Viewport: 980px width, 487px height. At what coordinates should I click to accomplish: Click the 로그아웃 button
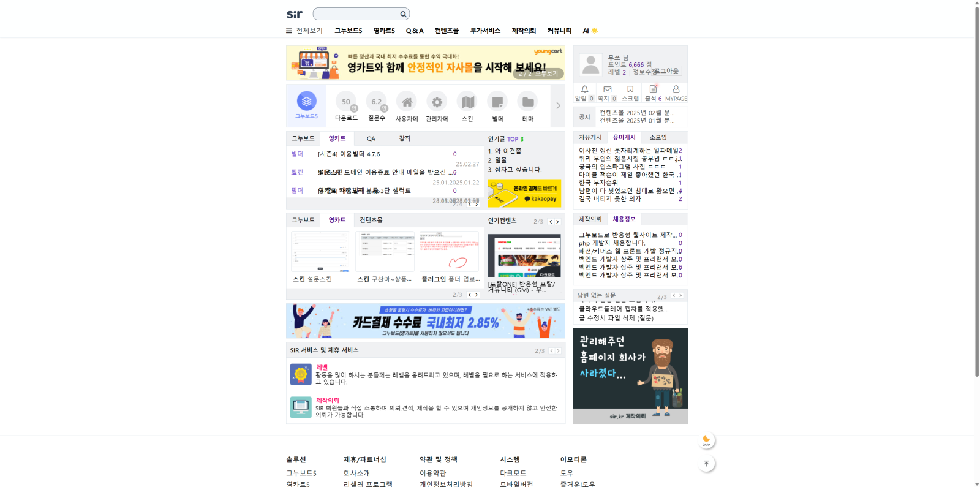tap(666, 71)
